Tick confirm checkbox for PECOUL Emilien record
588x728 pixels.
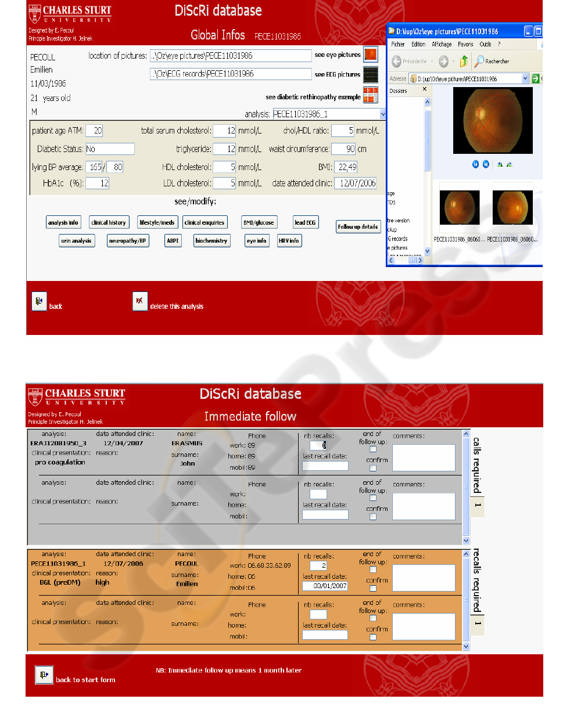[373, 589]
